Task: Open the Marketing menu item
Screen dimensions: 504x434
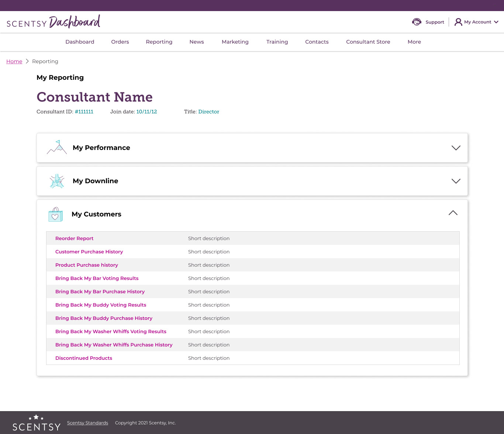Action: (235, 42)
